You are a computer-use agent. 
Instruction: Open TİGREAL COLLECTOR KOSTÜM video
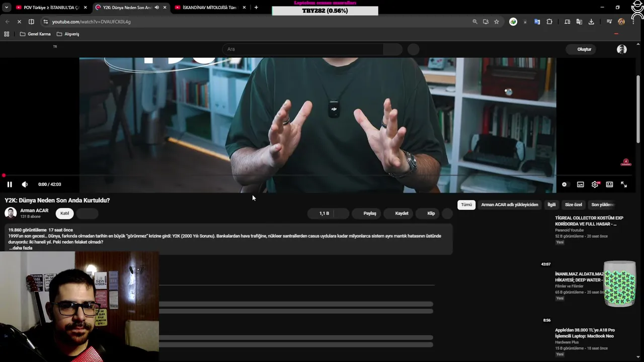tap(589, 221)
